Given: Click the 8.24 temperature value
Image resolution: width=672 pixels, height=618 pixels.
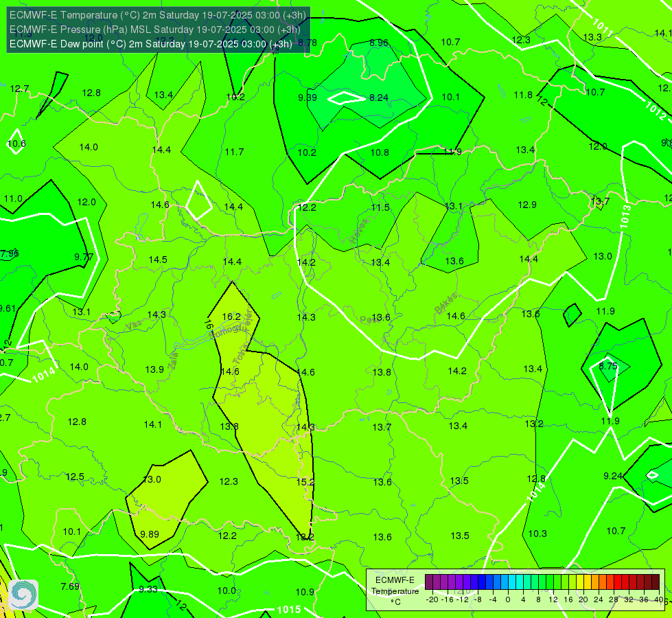Looking at the screenshot, I should coord(379,98).
